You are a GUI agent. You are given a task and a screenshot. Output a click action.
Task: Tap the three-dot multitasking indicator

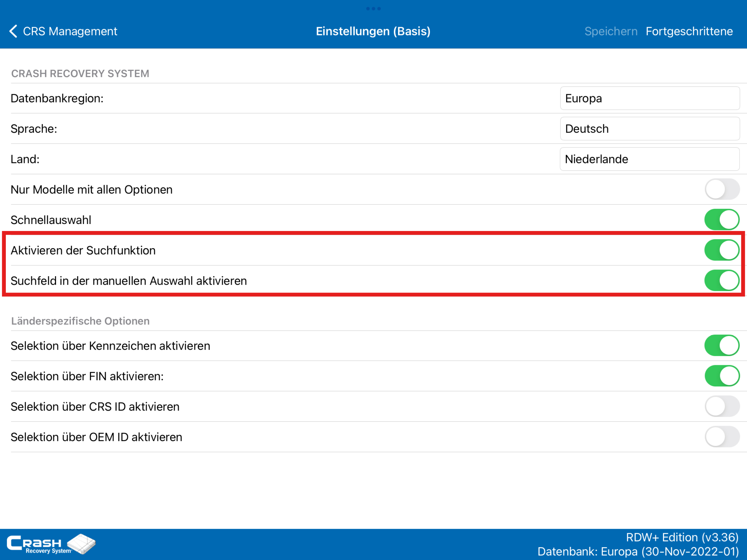pos(373,8)
